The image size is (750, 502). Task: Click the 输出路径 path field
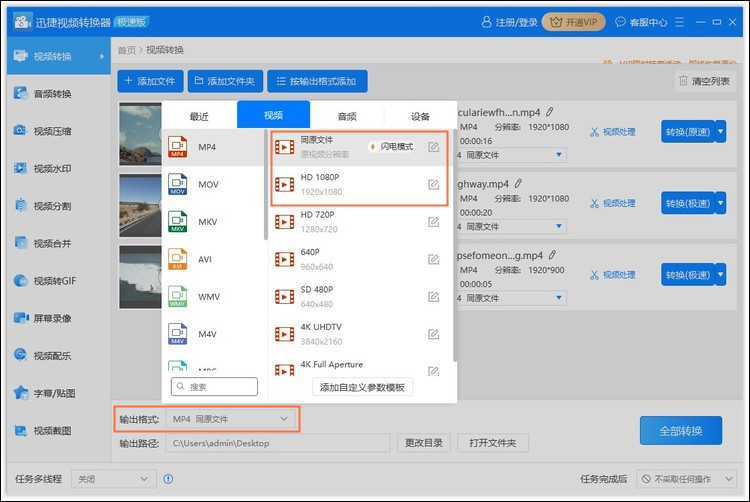pos(278,443)
